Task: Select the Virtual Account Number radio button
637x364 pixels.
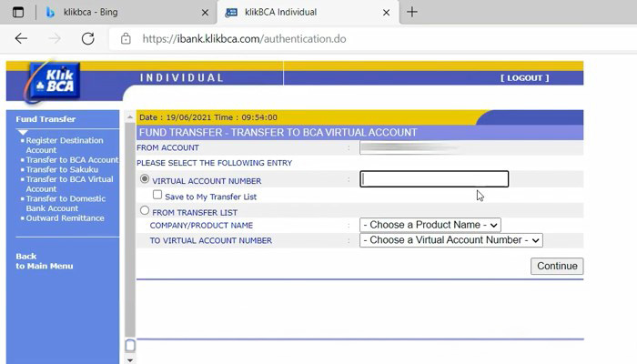Action: tap(144, 178)
